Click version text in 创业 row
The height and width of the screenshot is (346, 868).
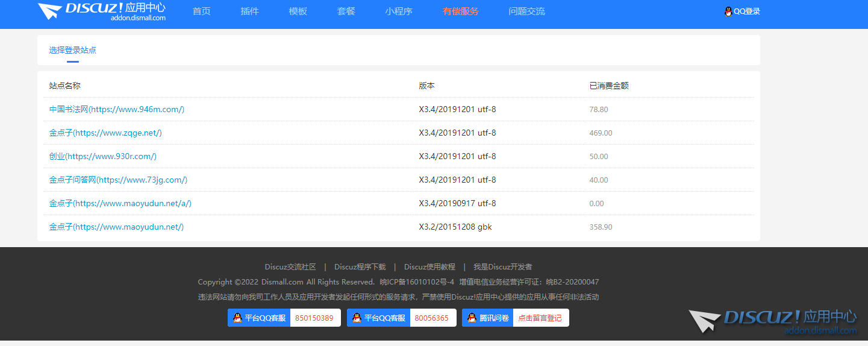457,156
